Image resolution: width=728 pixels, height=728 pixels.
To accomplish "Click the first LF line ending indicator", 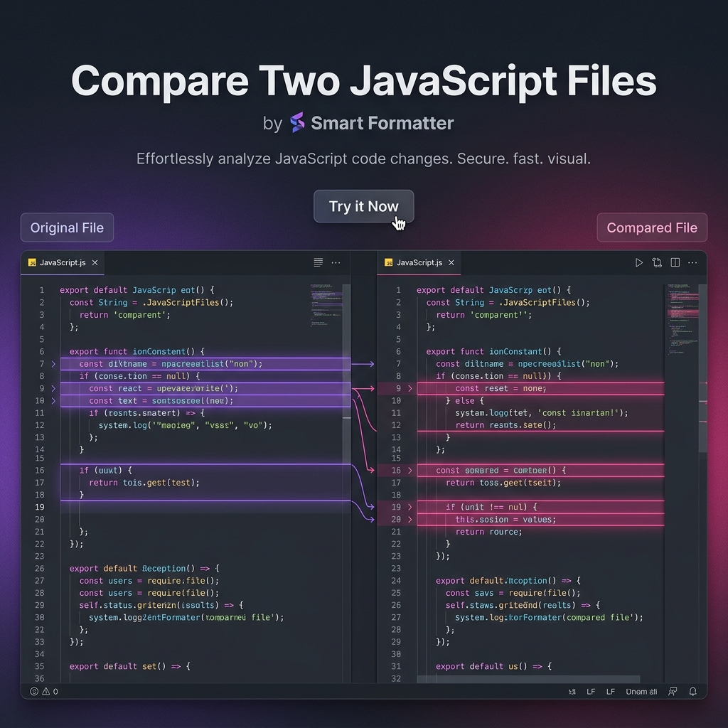I will tap(591, 692).
